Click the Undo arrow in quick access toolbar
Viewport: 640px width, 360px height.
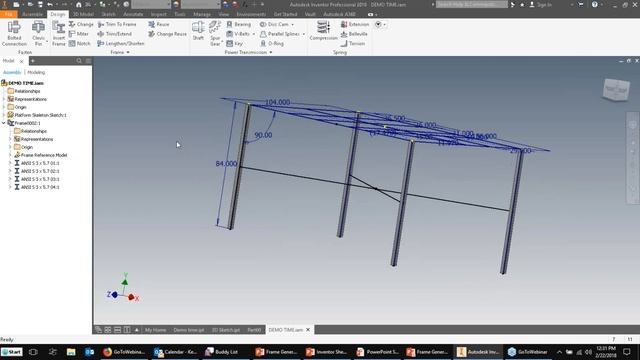[x=50, y=4]
